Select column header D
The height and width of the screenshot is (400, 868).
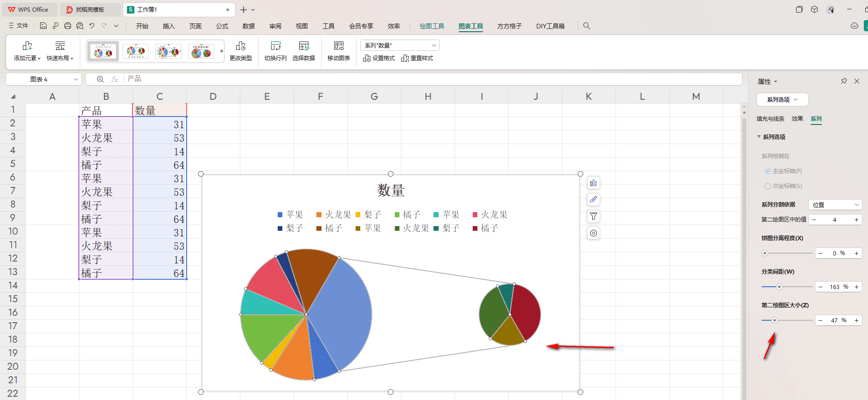[x=213, y=97]
